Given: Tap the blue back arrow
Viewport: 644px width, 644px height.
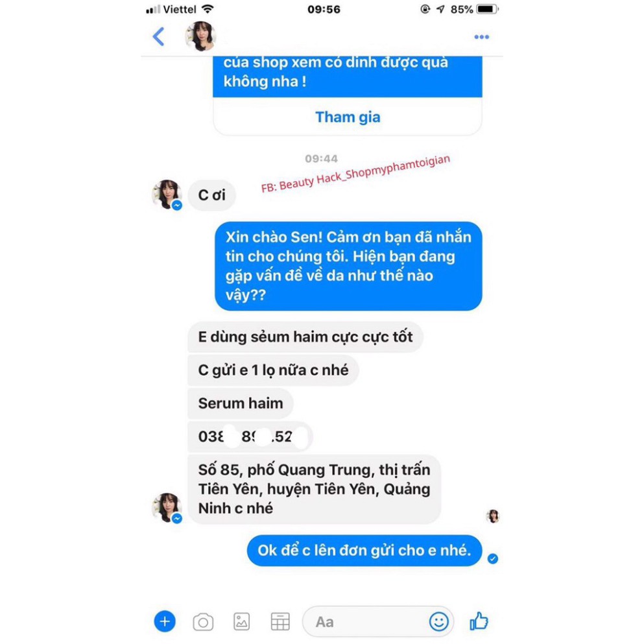Looking at the screenshot, I should click(x=158, y=36).
